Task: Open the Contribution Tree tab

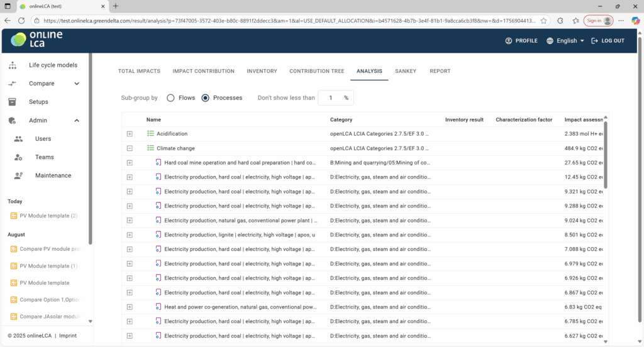Action: 316,71
